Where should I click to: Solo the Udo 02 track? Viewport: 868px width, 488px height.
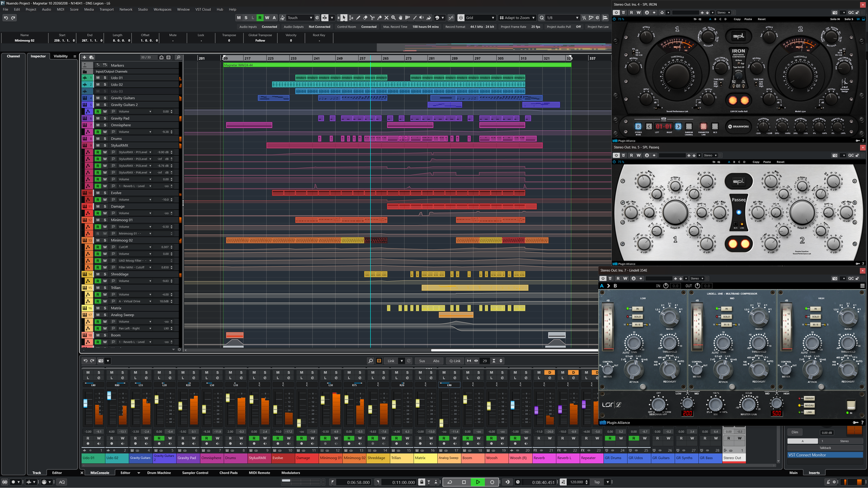click(x=105, y=85)
